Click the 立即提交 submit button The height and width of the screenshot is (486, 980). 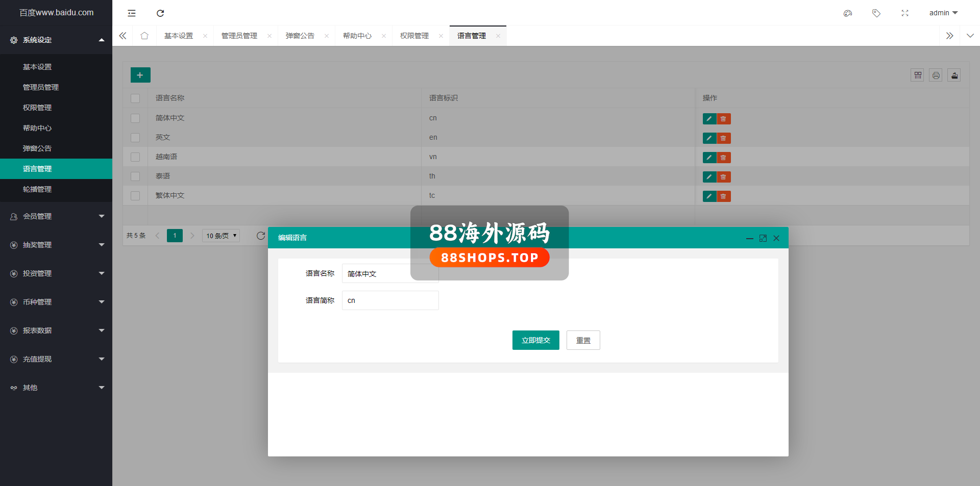point(535,340)
